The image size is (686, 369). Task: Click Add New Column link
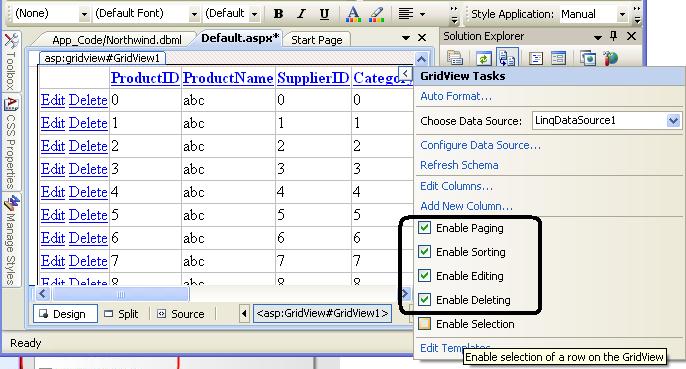[x=466, y=206]
